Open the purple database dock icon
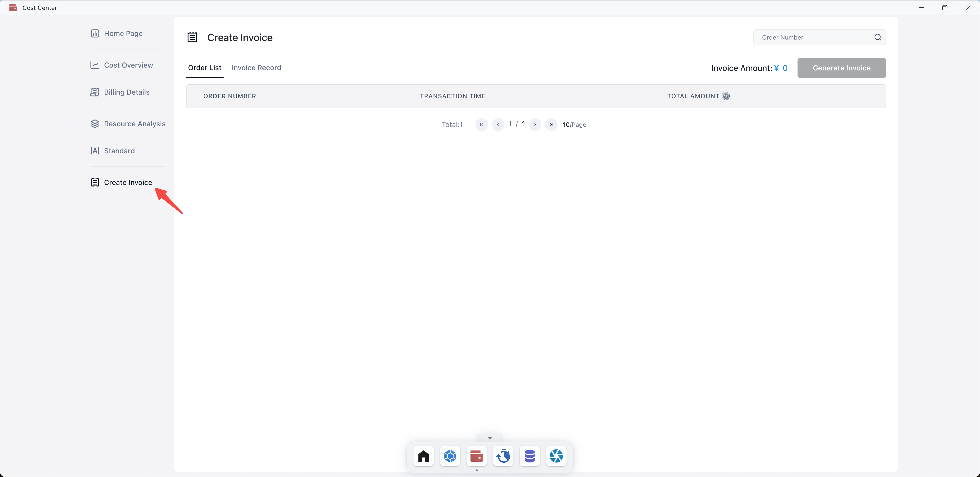980x477 pixels. (530, 456)
